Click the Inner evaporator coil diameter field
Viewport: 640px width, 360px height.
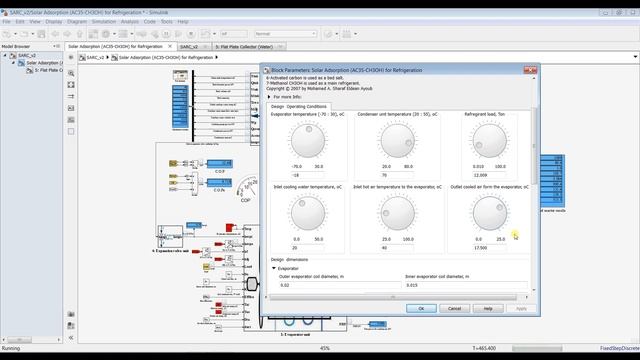coord(466,285)
